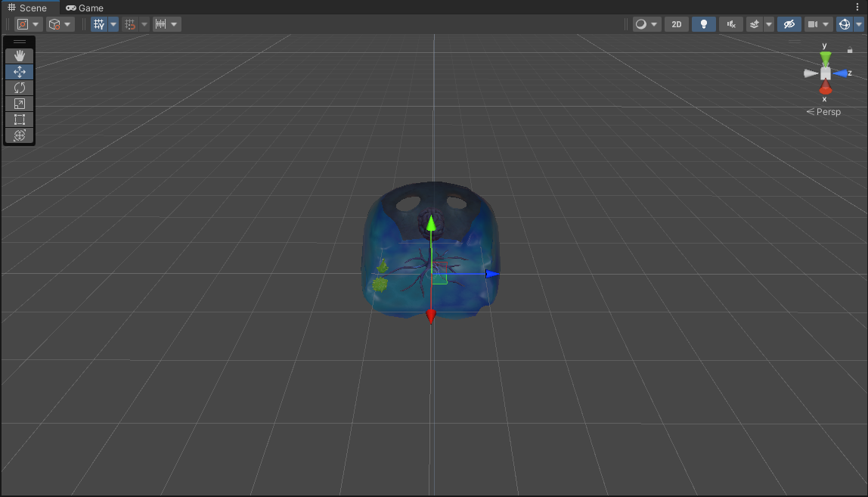Select the combined Transform tool
The height and width of the screenshot is (497, 868).
click(x=20, y=135)
